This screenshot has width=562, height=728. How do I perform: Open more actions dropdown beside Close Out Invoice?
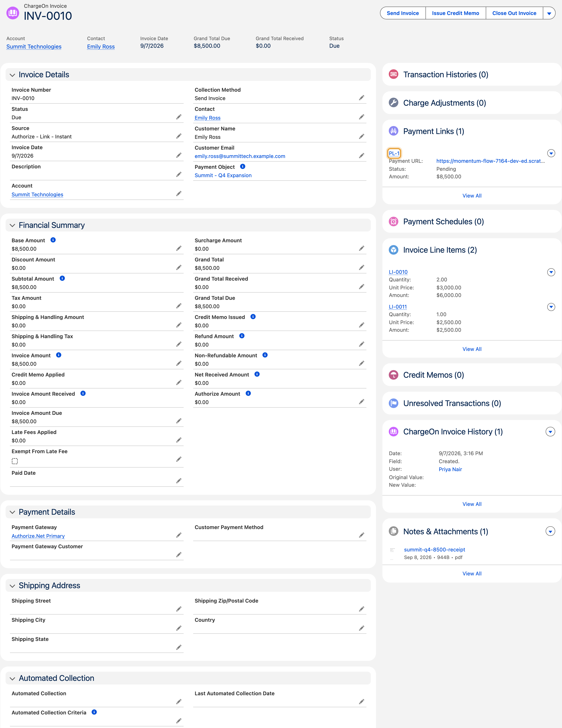tap(549, 13)
